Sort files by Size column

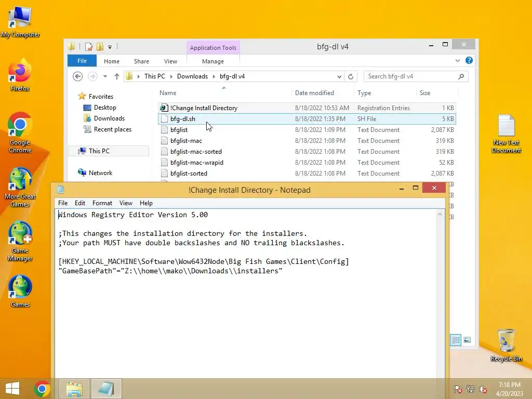425,93
